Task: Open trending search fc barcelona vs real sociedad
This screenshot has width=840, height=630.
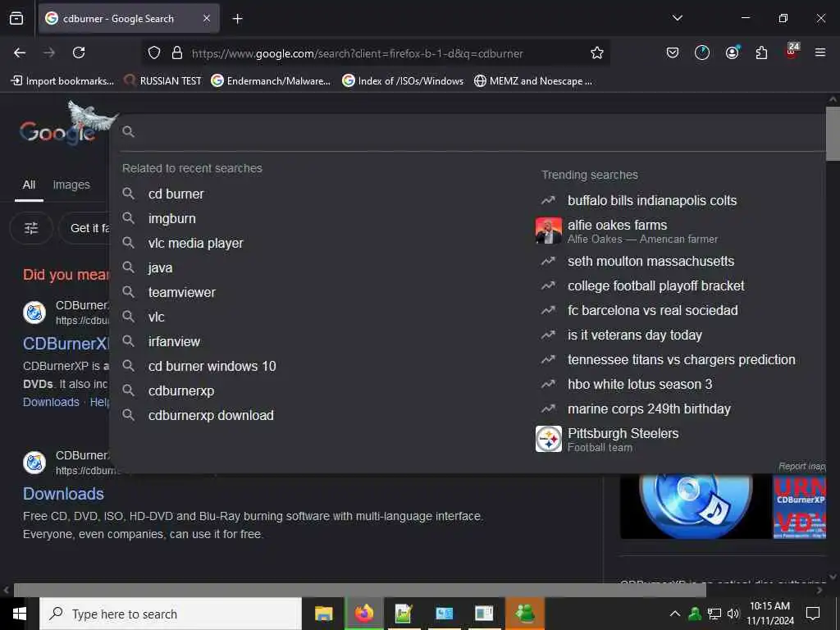Action: pos(652,311)
